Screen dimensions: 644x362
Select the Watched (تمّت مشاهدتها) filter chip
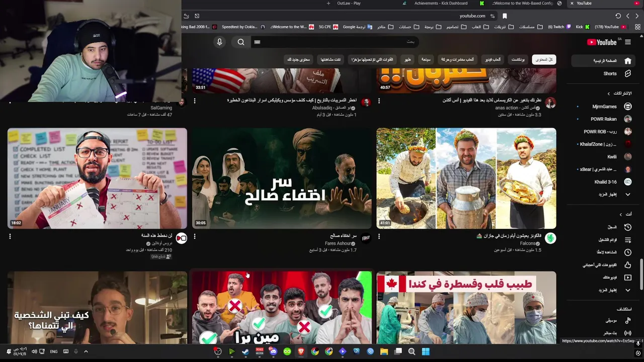[331, 60]
